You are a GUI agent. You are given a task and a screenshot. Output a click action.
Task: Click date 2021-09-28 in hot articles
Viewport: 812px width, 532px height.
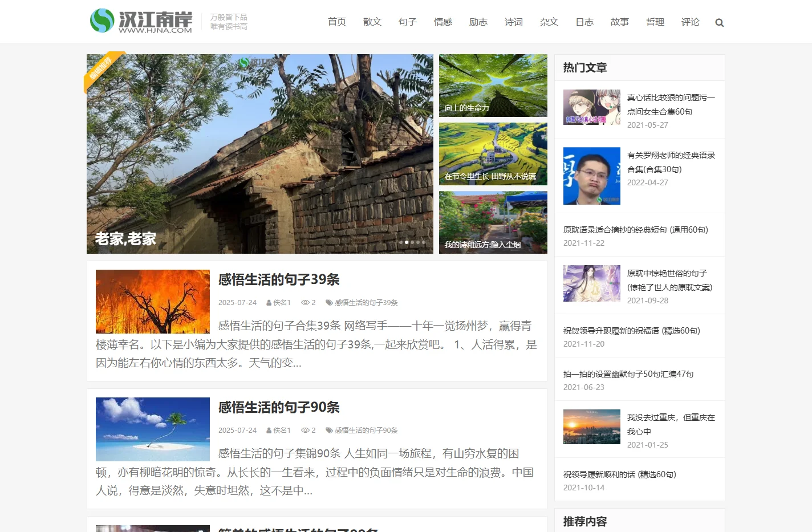pos(648,301)
